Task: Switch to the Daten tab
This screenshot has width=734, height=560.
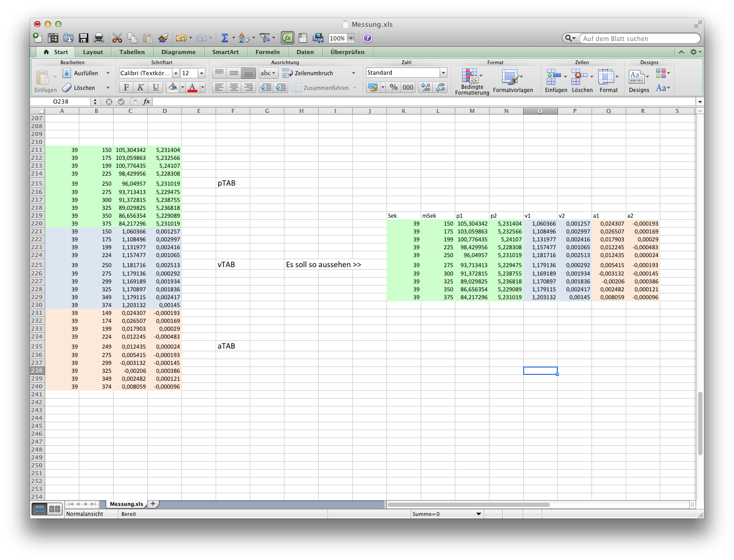Action: click(305, 52)
